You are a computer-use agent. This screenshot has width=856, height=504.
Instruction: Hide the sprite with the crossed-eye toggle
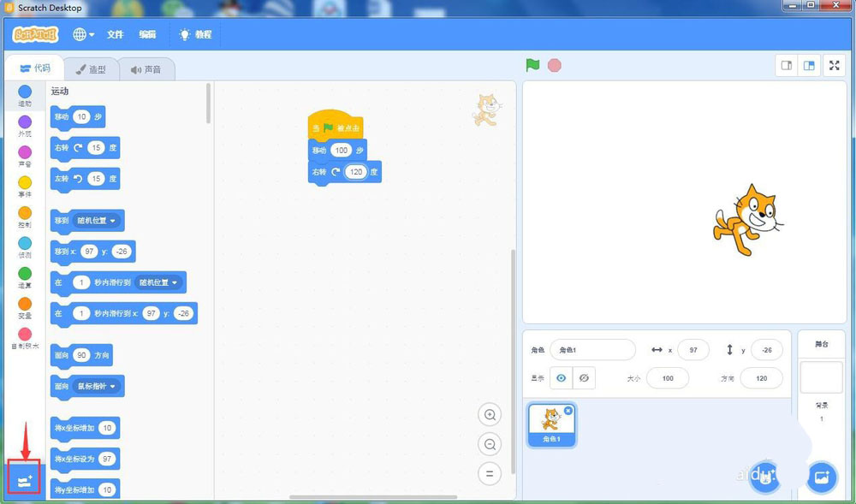pos(585,377)
